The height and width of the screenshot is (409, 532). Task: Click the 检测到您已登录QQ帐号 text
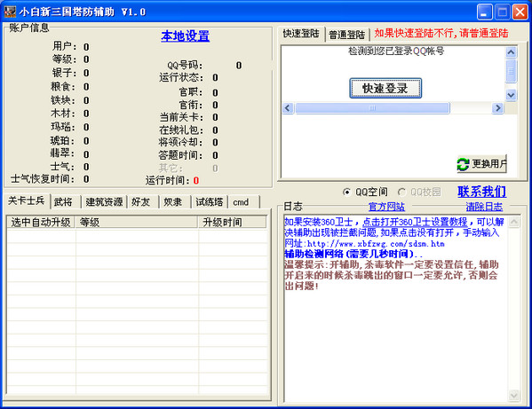[x=396, y=51]
